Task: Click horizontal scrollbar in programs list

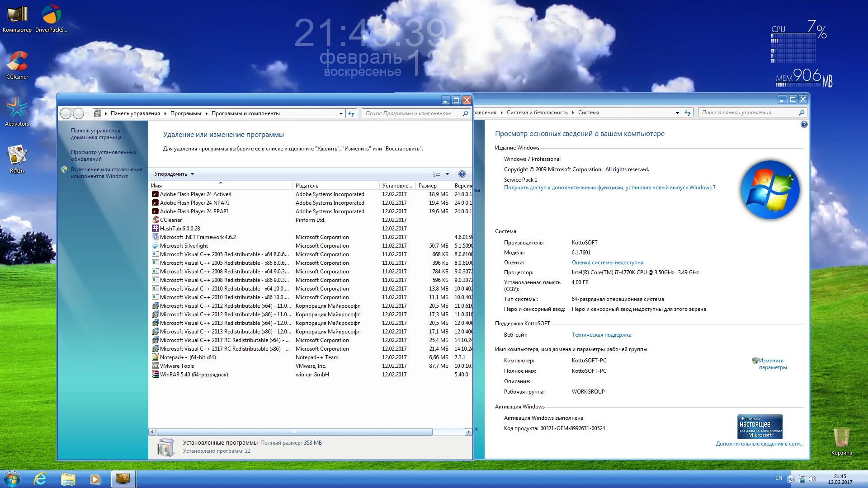Action: click(x=294, y=432)
